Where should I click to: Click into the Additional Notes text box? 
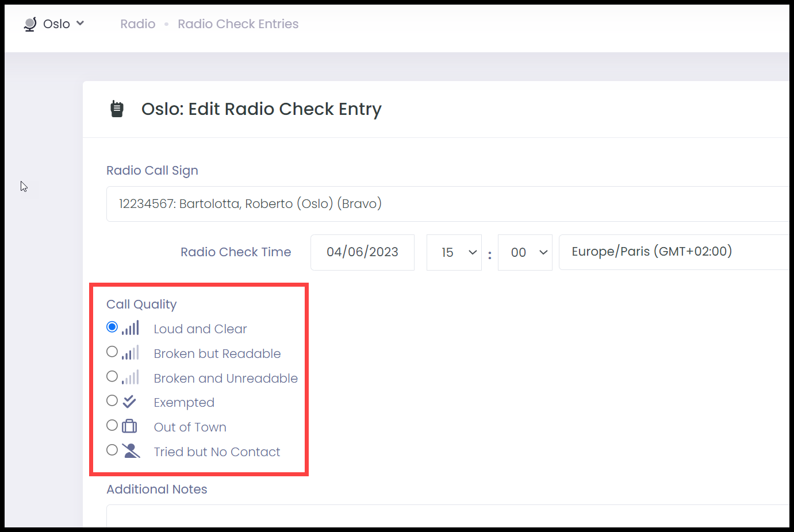click(x=447, y=516)
